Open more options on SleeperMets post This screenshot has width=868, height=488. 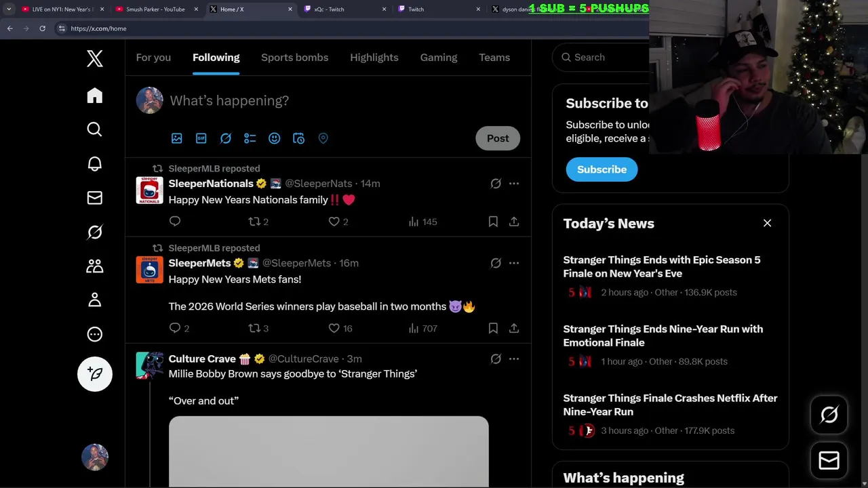[514, 263]
